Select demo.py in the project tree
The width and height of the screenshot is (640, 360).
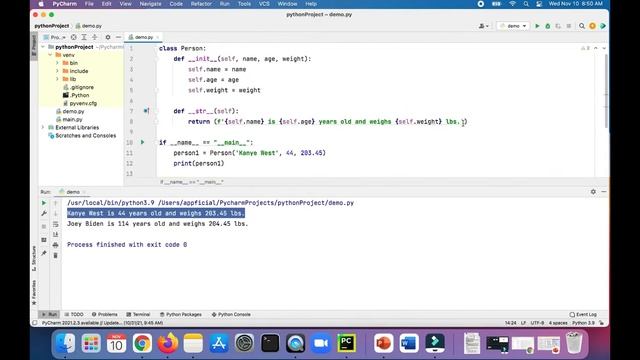tap(70, 111)
